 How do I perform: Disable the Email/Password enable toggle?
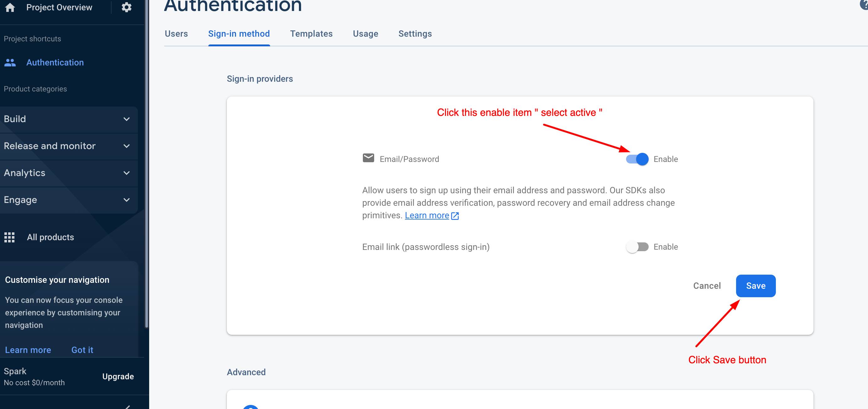tap(637, 159)
